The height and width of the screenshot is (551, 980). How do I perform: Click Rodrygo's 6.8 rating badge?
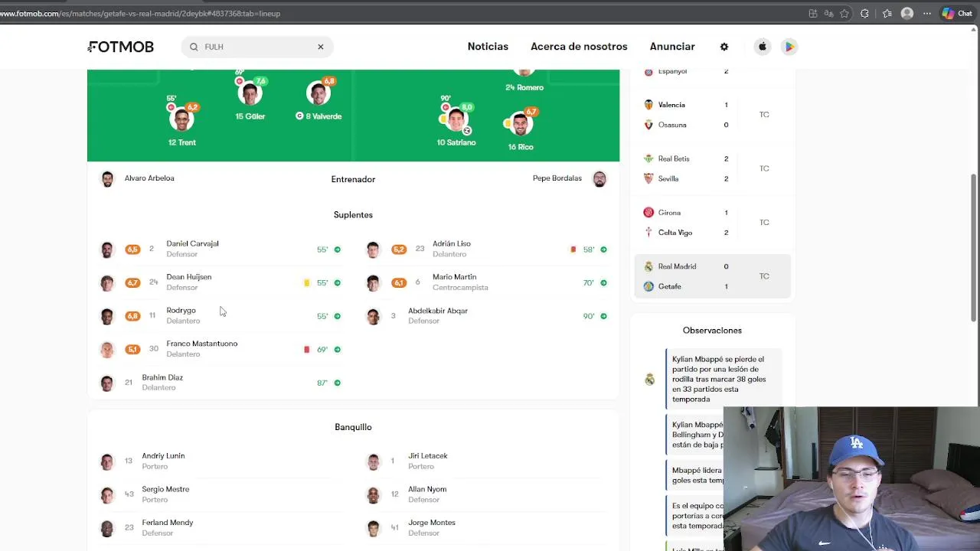tap(132, 316)
